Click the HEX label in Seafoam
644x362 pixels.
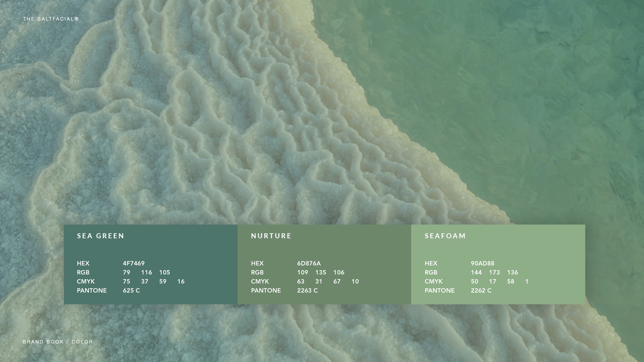pos(431,263)
